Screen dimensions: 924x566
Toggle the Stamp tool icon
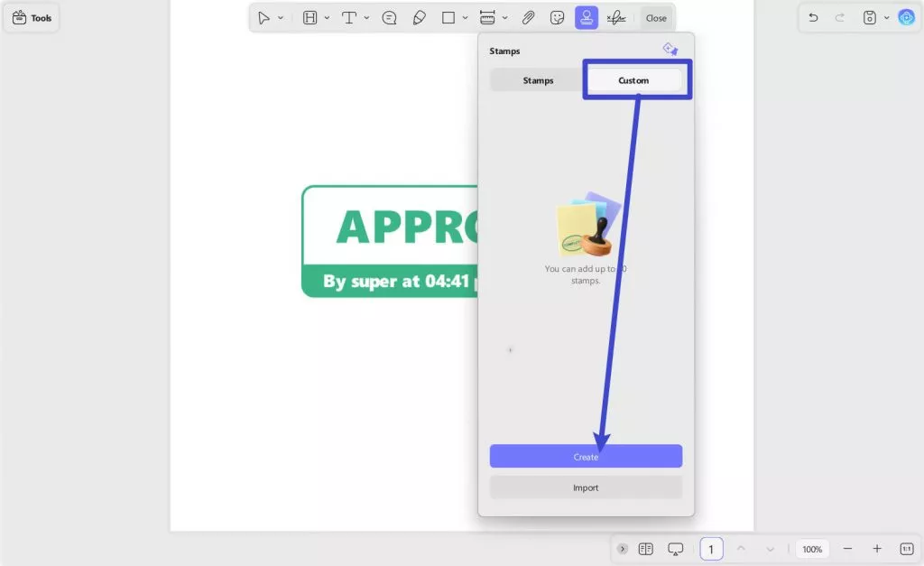[x=587, y=18]
